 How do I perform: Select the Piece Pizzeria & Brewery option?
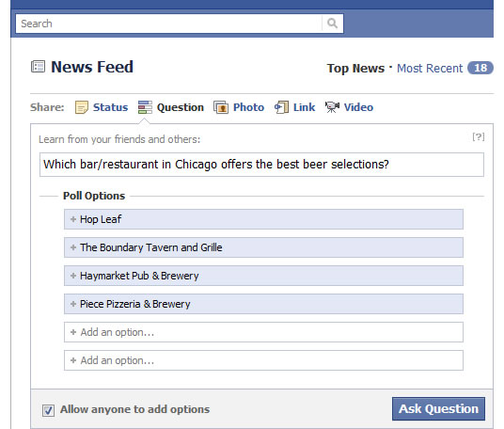tap(263, 304)
